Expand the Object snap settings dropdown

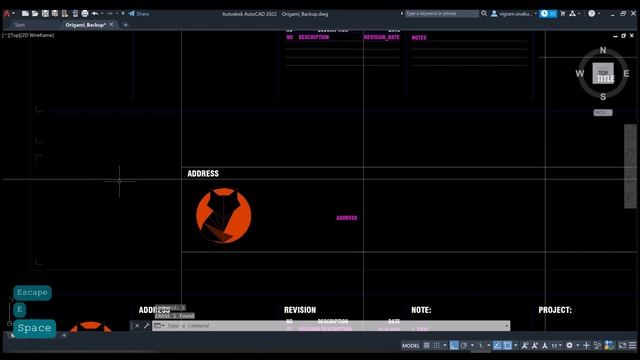pyautogui.click(x=516, y=346)
